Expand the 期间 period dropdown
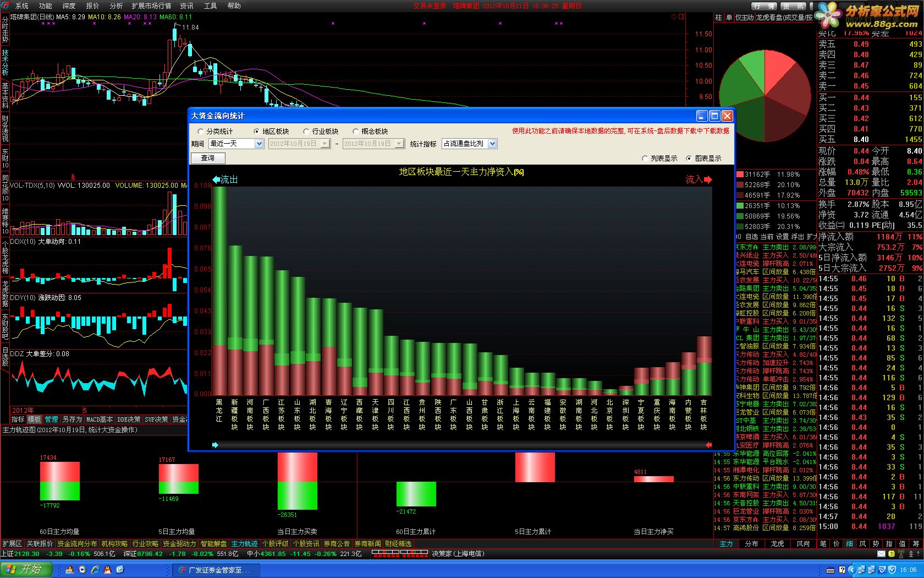The height and width of the screenshot is (578, 924). 259,144
